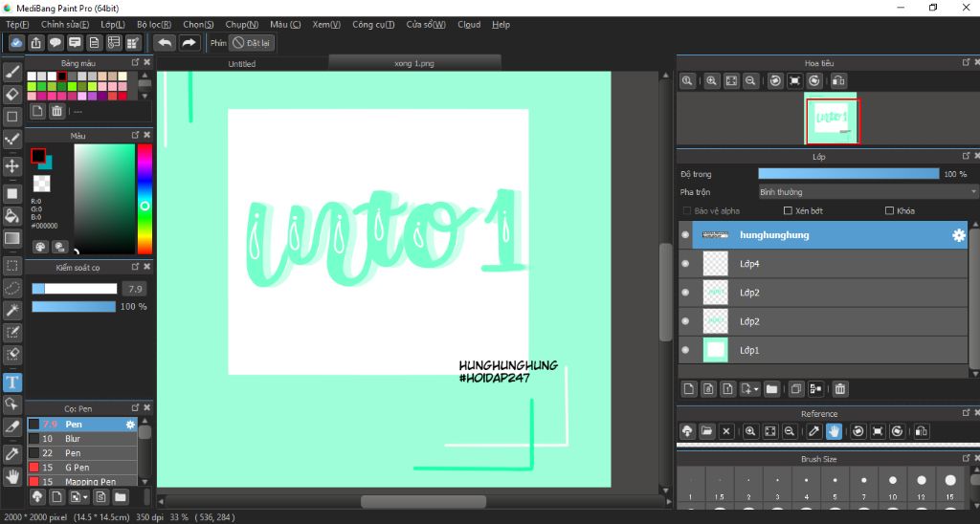The image size is (980, 524).
Task: Select the Lớp1 layer row
Action: pyautogui.click(x=823, y=350)
